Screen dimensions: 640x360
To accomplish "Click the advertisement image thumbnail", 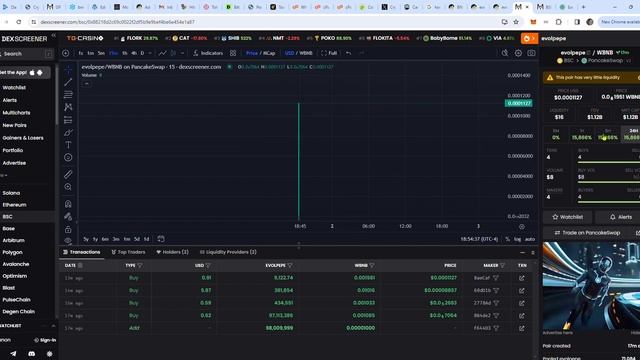I will 591,286.
